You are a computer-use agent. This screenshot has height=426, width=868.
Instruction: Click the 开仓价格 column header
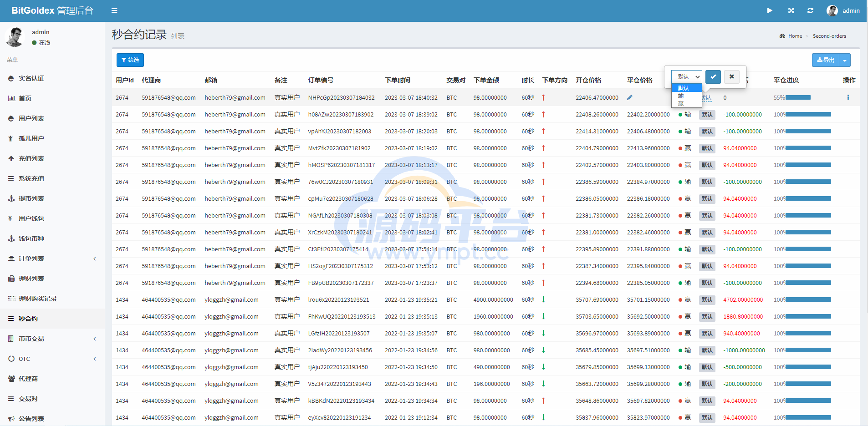point(588,80)
